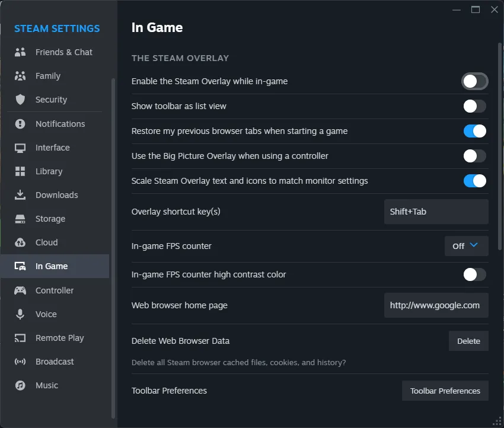Turn off restore previous browser tabs toggle
The image size is (504, 428).
474,131
